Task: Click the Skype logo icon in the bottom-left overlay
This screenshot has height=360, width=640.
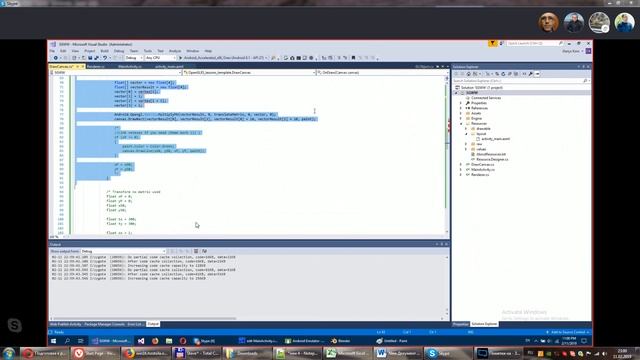Action: [14, 325]
